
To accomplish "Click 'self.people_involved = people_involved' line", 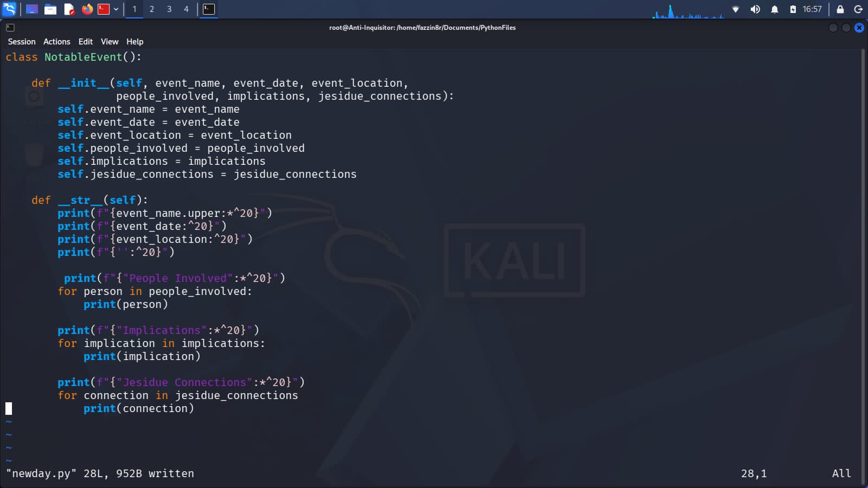I will pos(181,148).
